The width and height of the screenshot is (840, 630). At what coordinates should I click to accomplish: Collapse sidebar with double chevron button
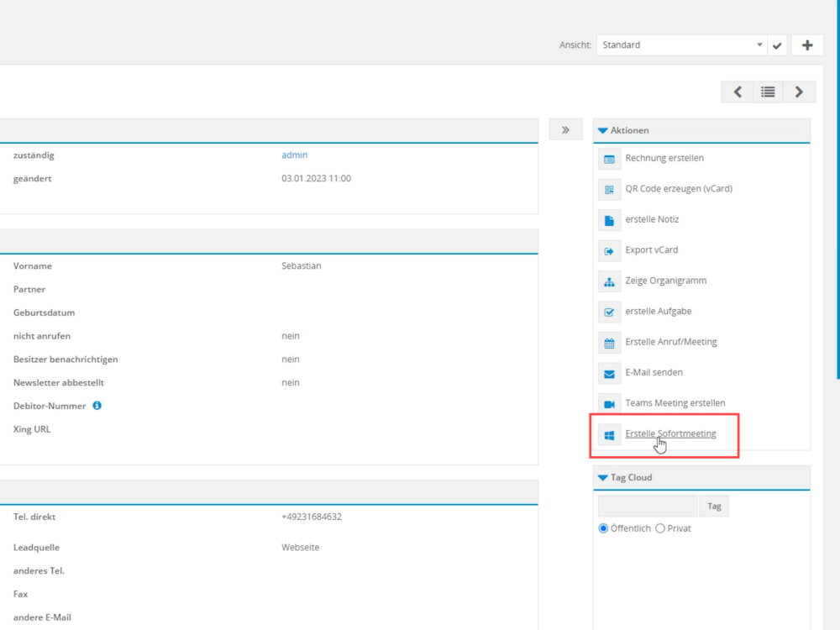[565, 130]
